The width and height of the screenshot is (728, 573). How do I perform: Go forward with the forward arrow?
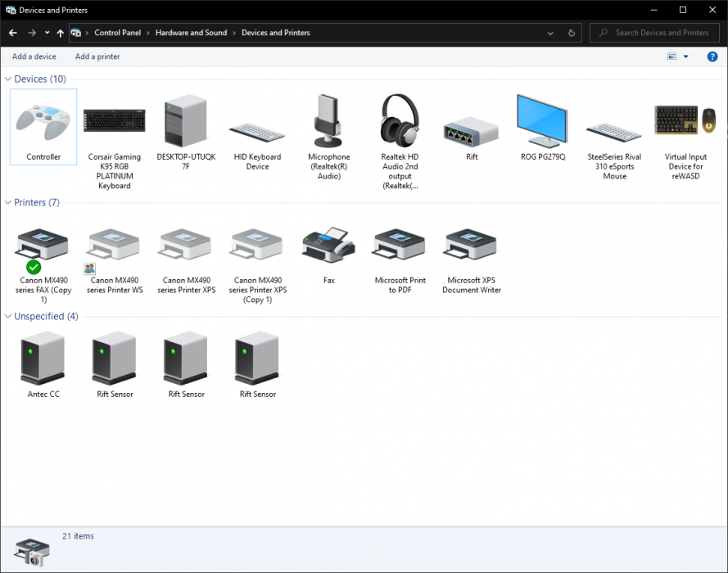point(32,33)
